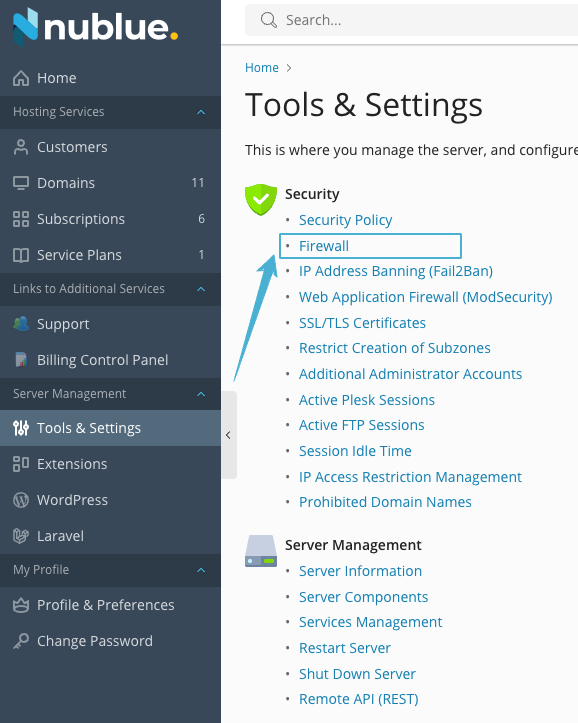Click the Home breadcrumb link
The height and width of the screenshot is (723, 578).
click(x=262, y=68)
